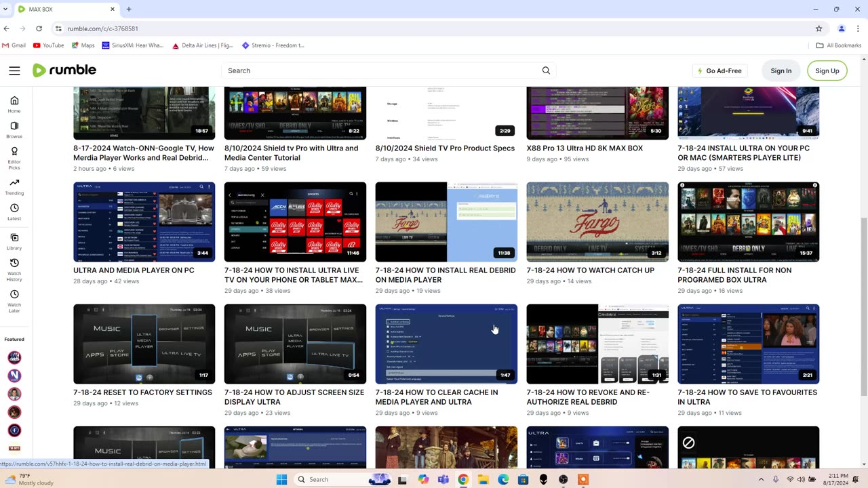Open Editor Picks in the sidebar
The image size is (868, 488).
(x=14, y=157)
